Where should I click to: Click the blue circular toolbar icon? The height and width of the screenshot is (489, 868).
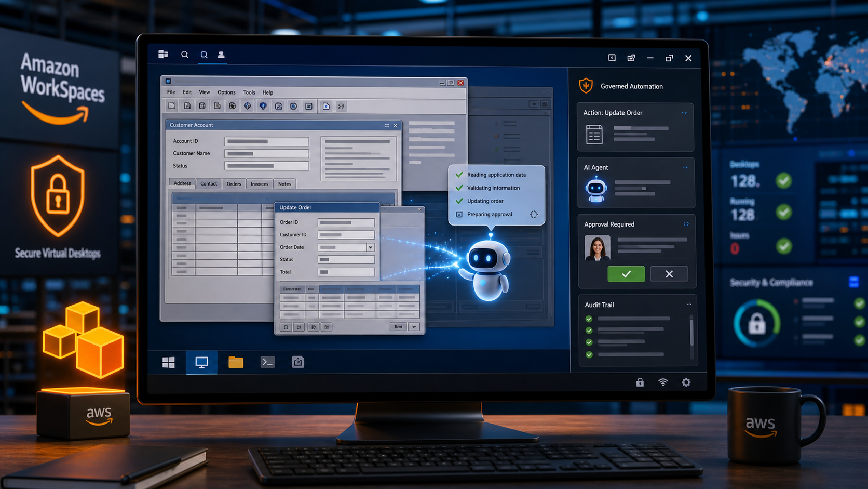click(294, 106)
